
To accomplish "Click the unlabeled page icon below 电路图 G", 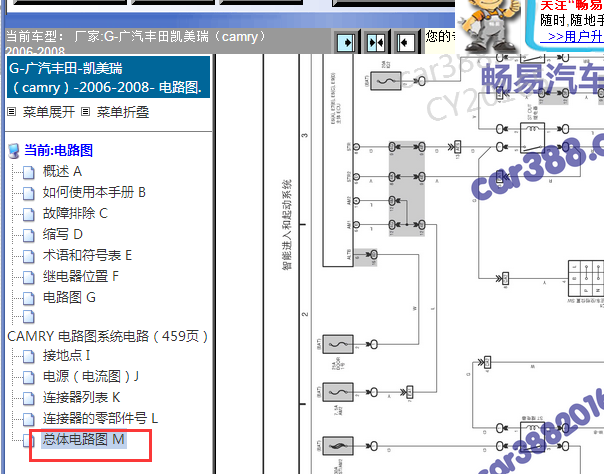I will tap(29, 317).
